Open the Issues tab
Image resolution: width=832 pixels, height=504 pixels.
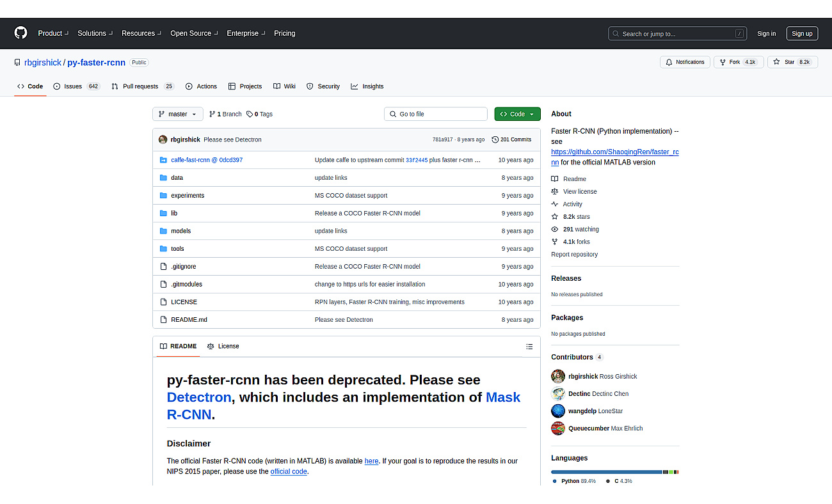[x=77, y=86]
